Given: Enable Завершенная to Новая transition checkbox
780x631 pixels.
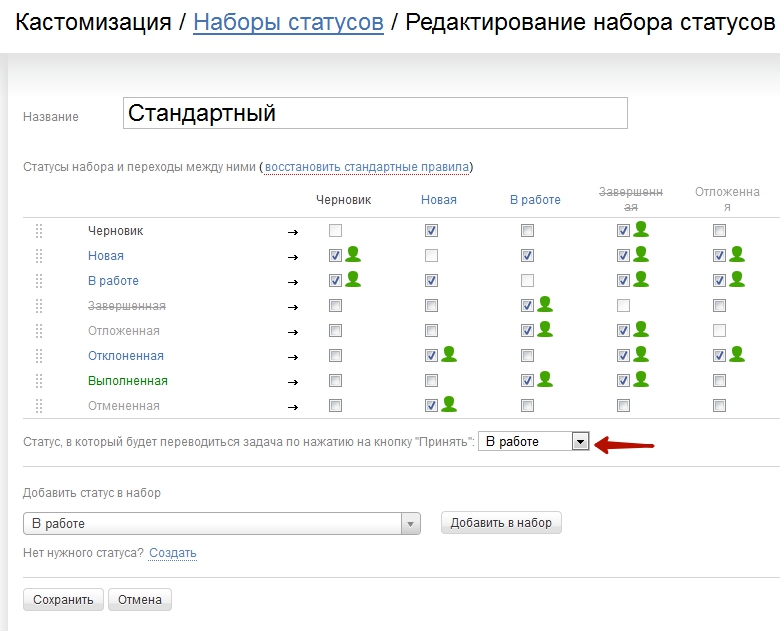Looking at the screenshot, I should (x=431, y=306).
